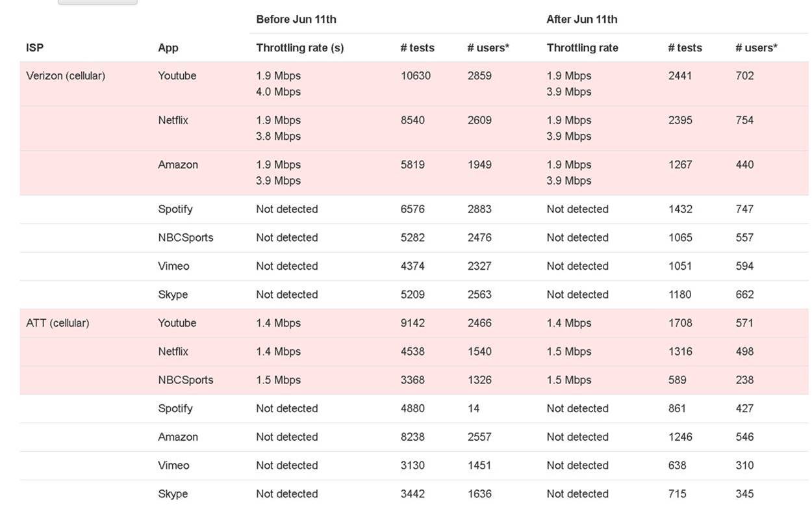
Task: Select Amazon in the Verizon section
Action: 177,165
